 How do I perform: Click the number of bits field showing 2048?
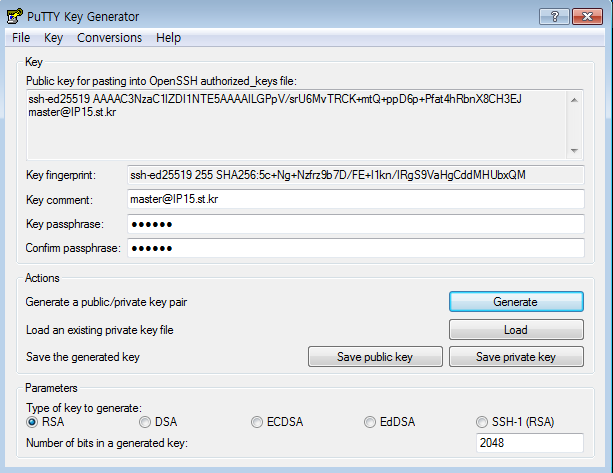[x=530, y=443]
